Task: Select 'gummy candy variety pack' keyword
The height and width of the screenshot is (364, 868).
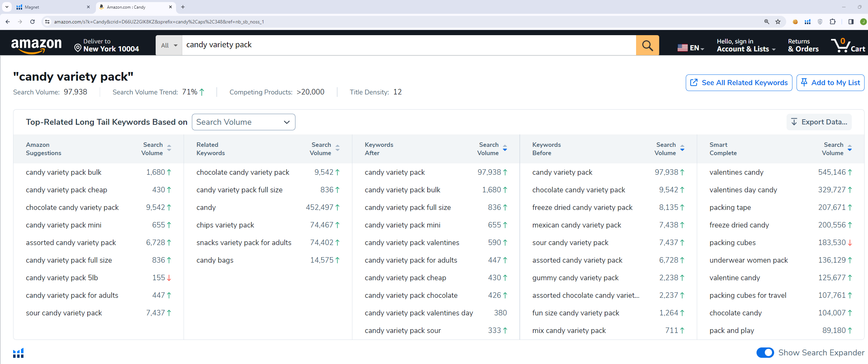Action: tap(575, 277)
